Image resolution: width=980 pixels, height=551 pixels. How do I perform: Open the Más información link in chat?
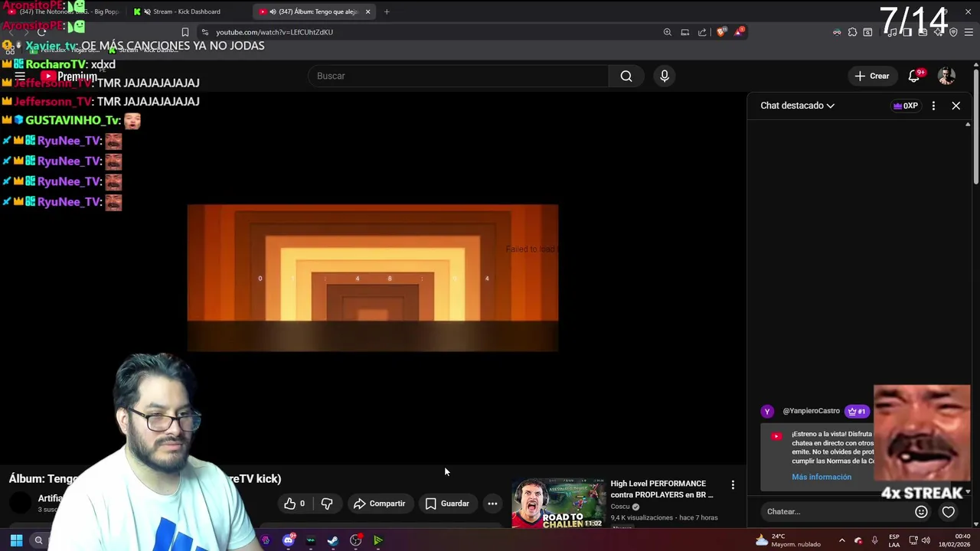coord(822,477)
